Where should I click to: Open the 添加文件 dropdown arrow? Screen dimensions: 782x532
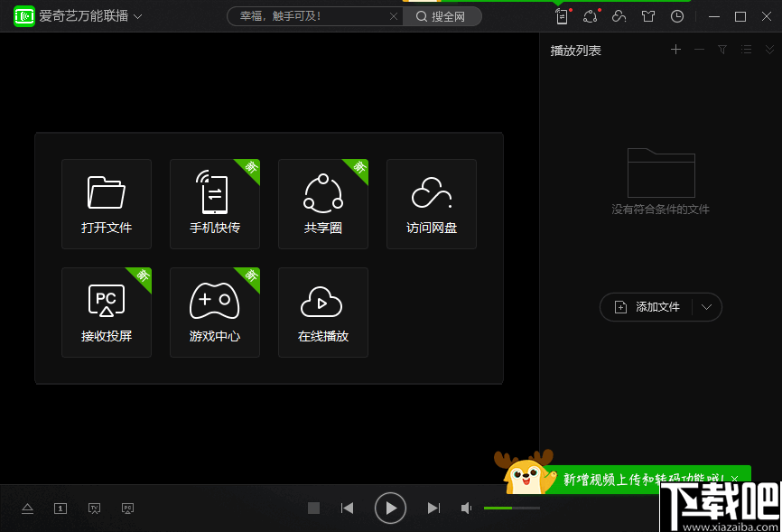click(x=706, y=307)
